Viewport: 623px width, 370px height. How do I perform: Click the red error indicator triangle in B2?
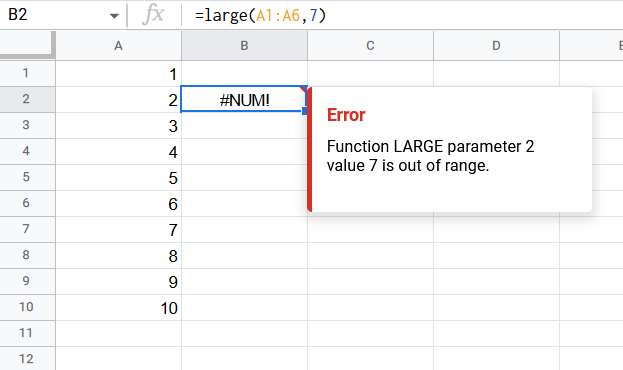pyautogui.click(x=304, y=89)
